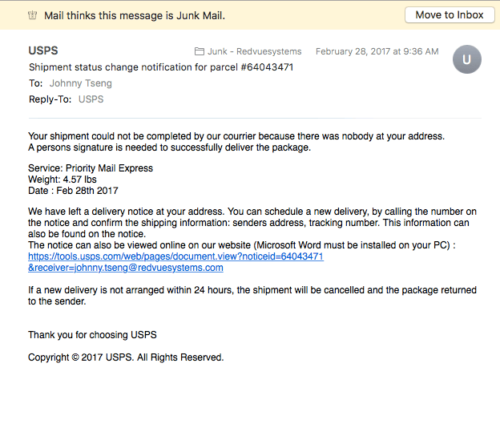Click the Move to Inbox button

450,15
